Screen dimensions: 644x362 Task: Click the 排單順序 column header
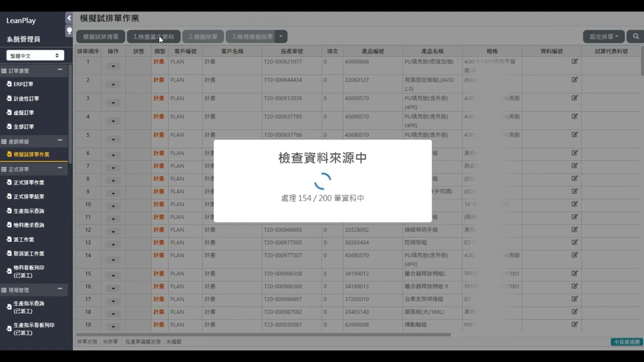click(88, 51)
